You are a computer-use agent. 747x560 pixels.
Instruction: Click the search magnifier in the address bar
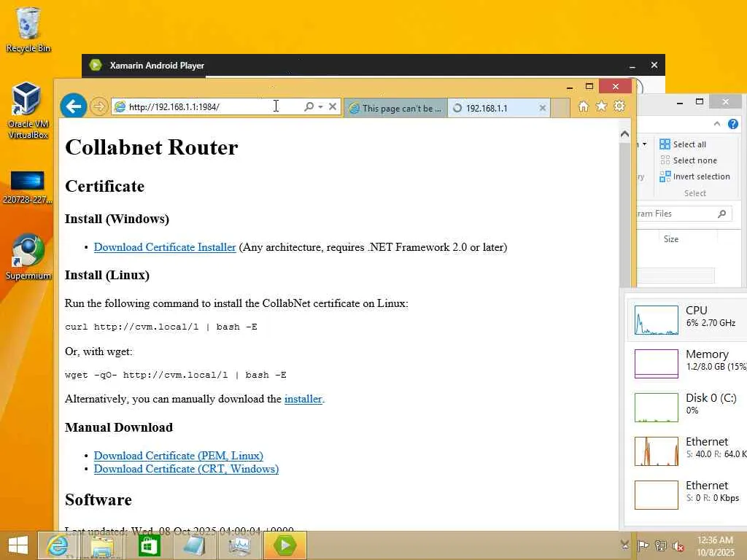pyautogui.click(x=309, y=106)
